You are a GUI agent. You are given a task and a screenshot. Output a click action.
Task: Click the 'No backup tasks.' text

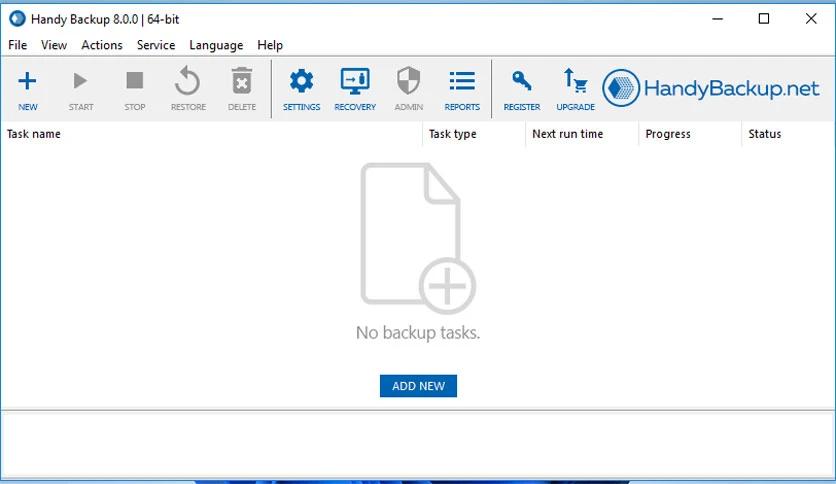click(418, 333)
